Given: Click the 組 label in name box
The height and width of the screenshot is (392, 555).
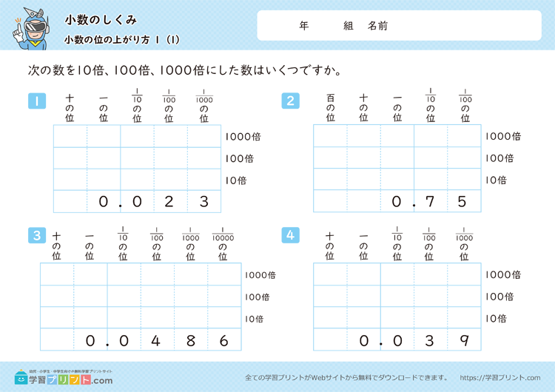Looking at the screenshot, I should (x=349, y=26).
